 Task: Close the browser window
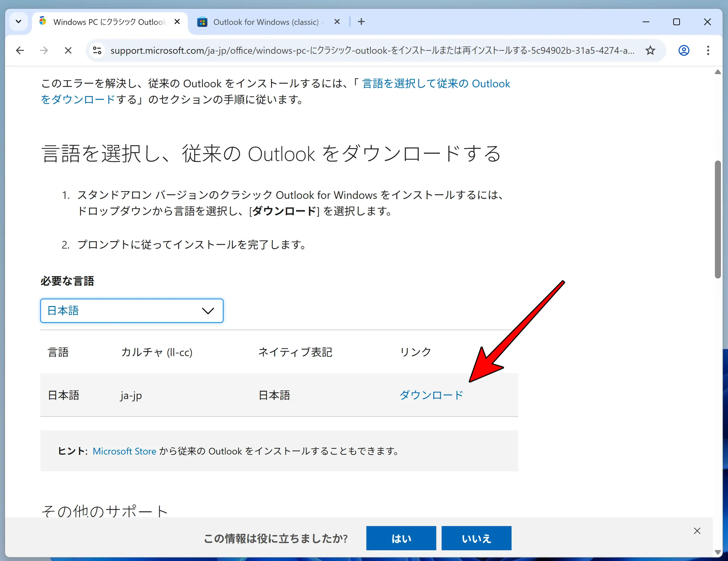[x=707, y=22]
